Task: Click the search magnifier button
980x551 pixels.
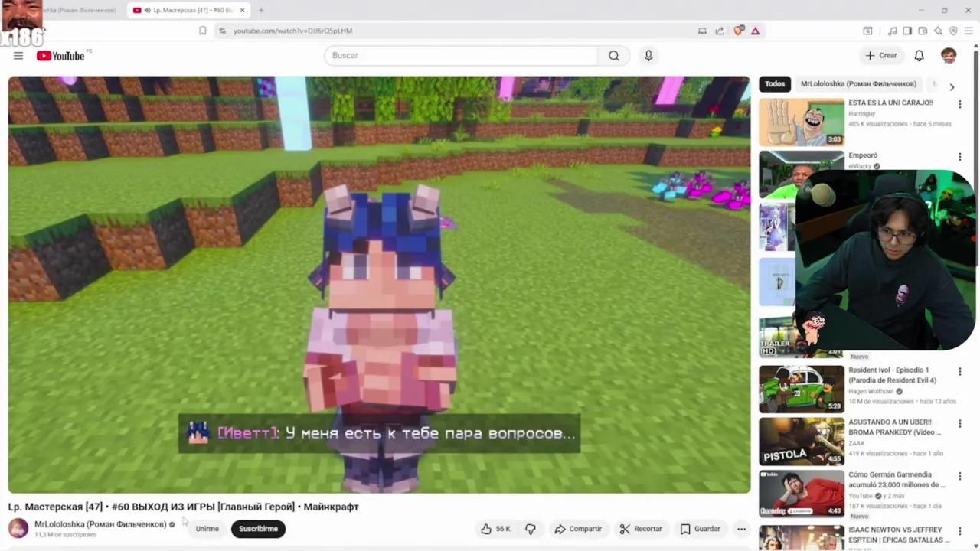Action: click(614, 56)
